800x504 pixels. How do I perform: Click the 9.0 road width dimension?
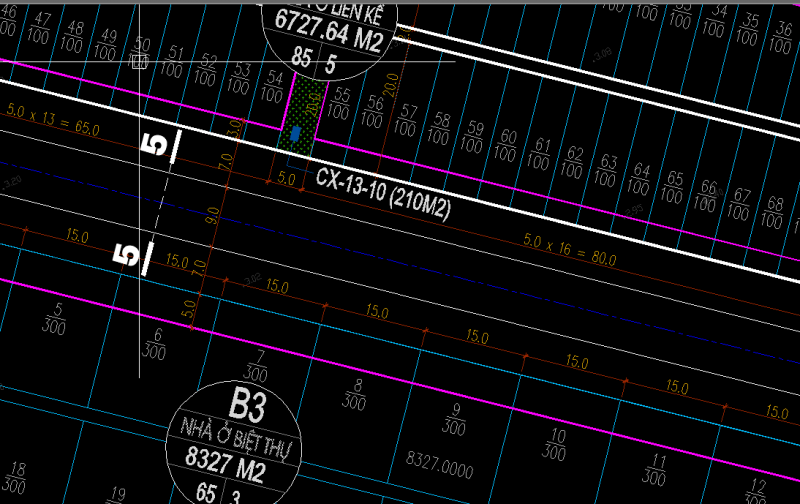pyautogui.click(x=211, y=214)
